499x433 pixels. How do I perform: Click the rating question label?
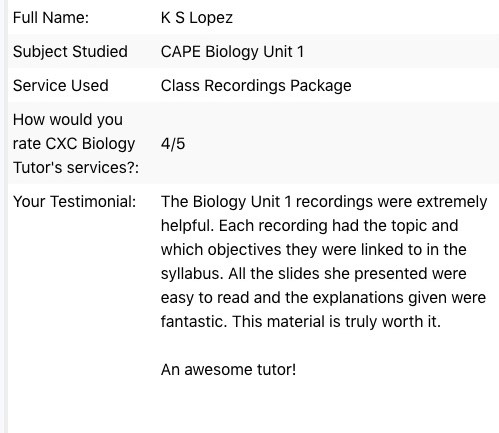click(x=76, y=144)
